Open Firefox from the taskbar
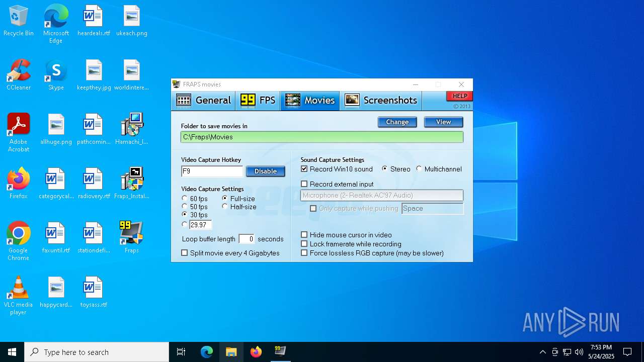Screen dimensions: 644x362 coord(256,352)
